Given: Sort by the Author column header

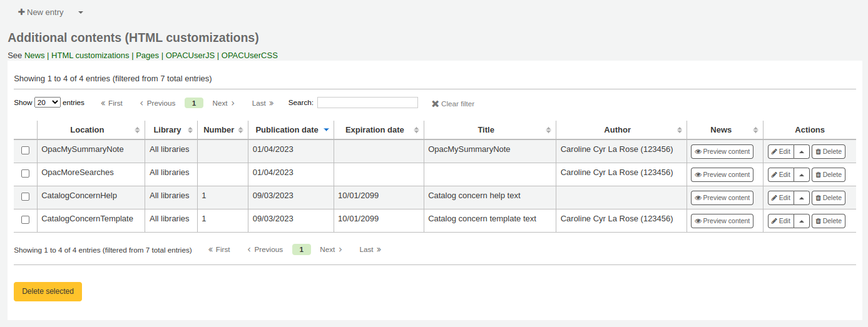Looking at the screenshot, I should [621, 130].
